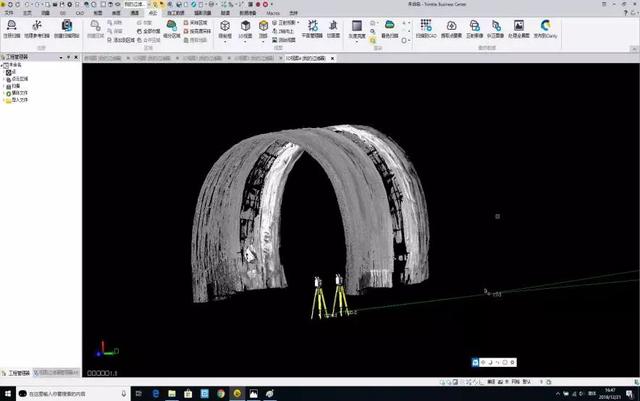Toggle the highlighted button in viewport mini-toolbar
This screenshot has height=401, width=640.
click(475, 362)
